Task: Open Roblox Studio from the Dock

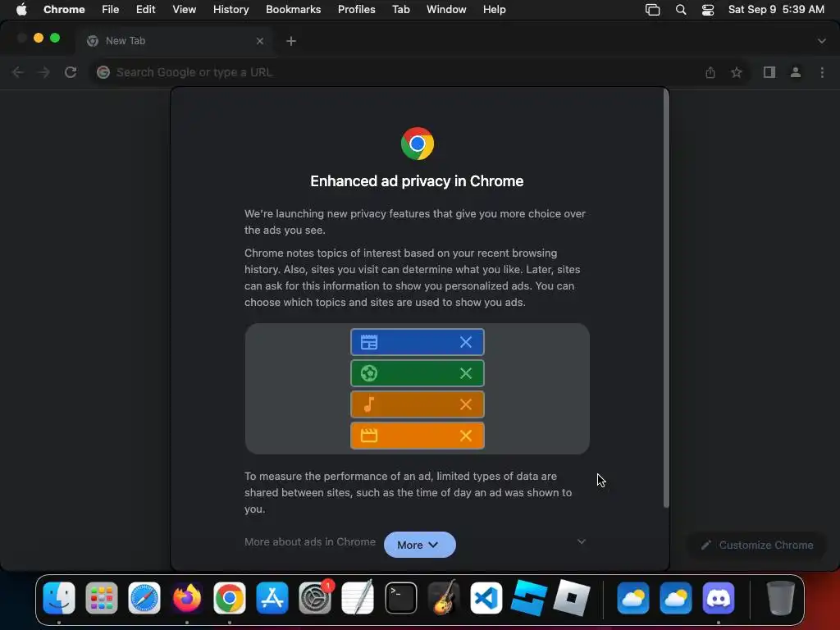Action: (x=529, y=598)
